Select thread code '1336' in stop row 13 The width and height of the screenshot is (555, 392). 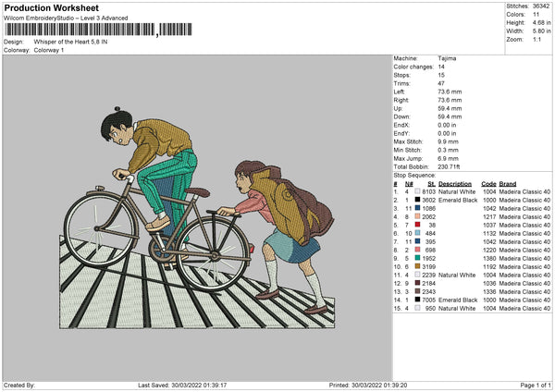click(489, 291)
